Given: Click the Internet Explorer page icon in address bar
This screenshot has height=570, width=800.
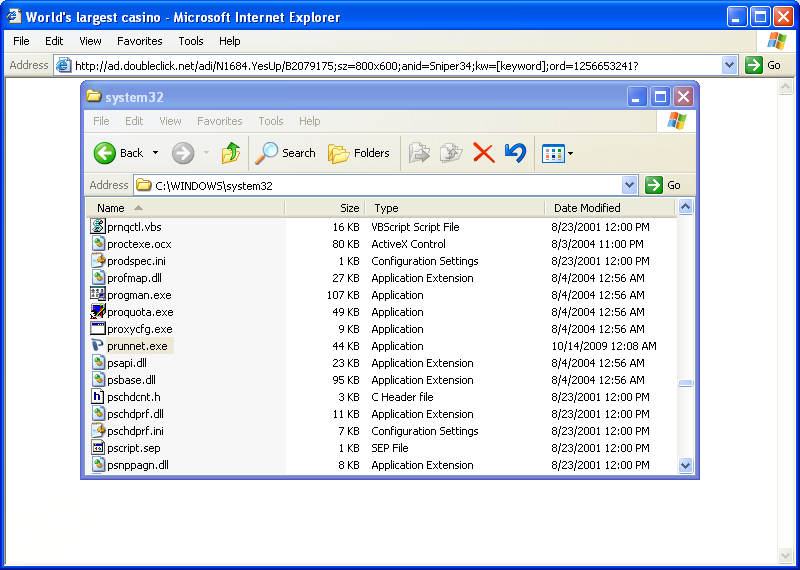Looking at the screenshot, I should [x=63, y=65].
